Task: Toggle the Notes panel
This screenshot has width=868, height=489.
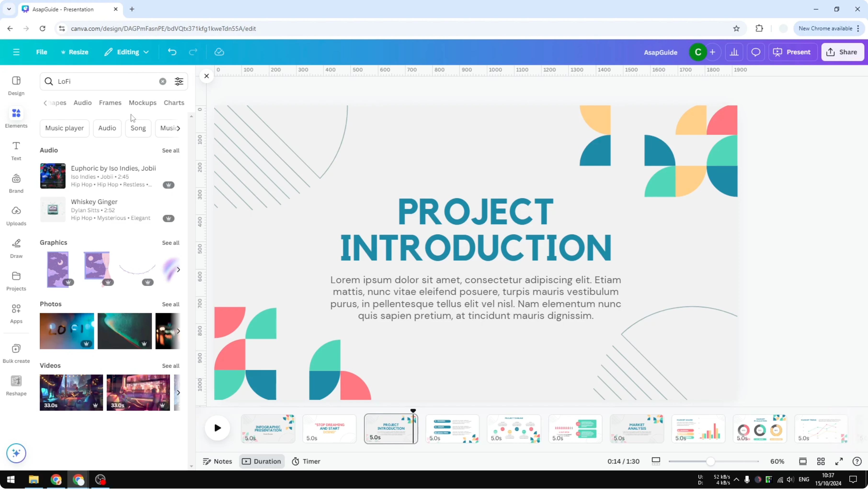Action: [217, 461]
